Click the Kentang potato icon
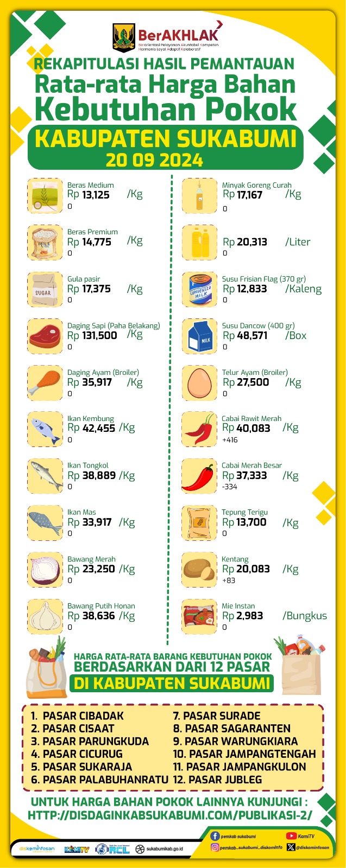Viewport: 346px width, 868px height. point(199,570)
